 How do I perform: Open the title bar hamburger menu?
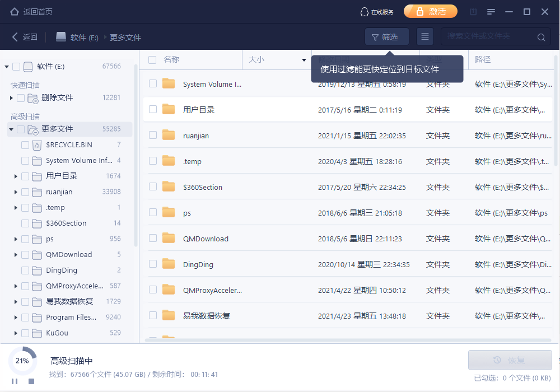pyautogui.click(x=491, y=12)
